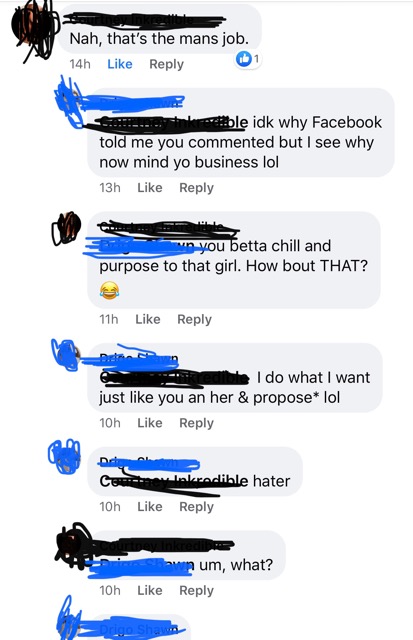Image resolution: width=413 pixels, height=640 pixels.
Task: Reply to the "mind yo business" comment
Action: click(196, 188)
